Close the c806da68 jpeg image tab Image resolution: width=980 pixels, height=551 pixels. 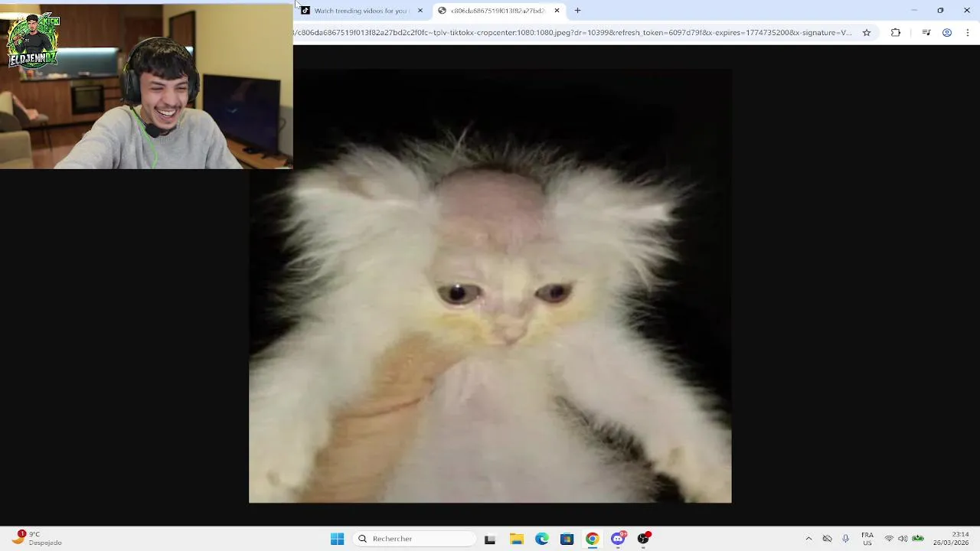coord(557,11)
